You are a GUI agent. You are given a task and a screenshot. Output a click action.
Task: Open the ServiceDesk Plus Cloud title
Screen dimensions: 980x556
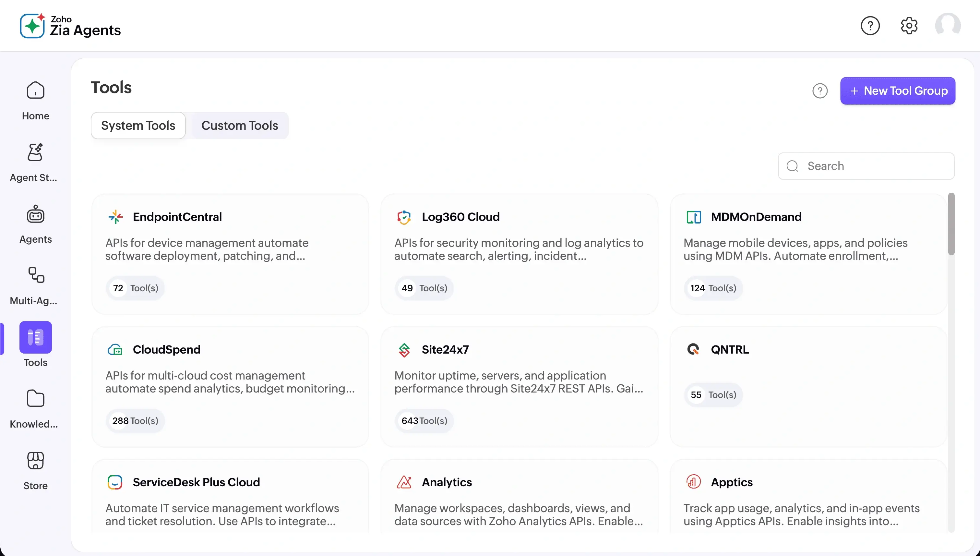click(x=196, y=482)
